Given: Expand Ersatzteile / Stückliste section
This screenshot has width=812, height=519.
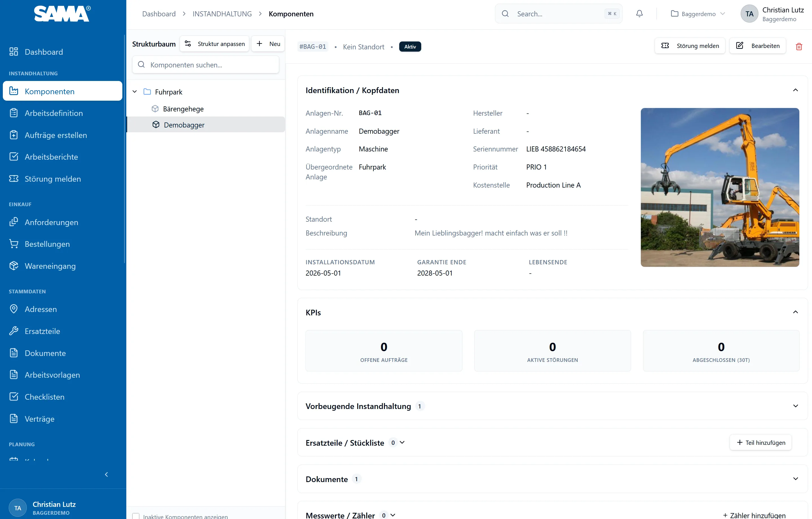Looking at the screenshot, I should (x=402, y=442).
